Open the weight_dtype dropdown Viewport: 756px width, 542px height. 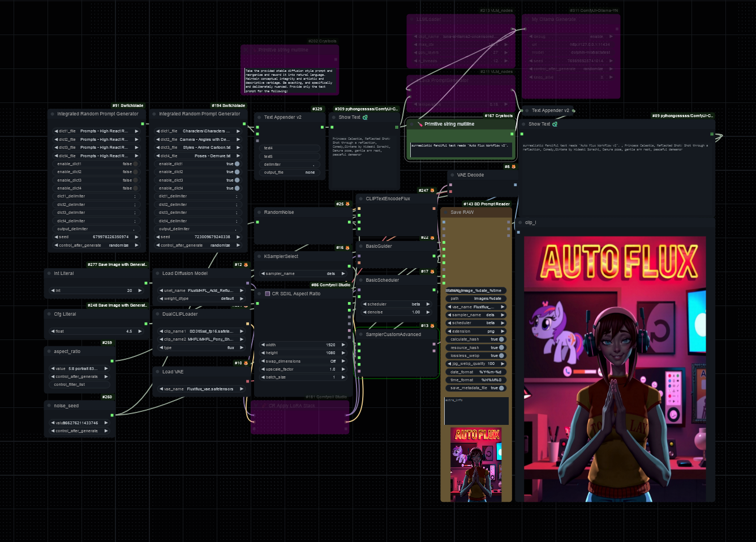click(201, 299)
